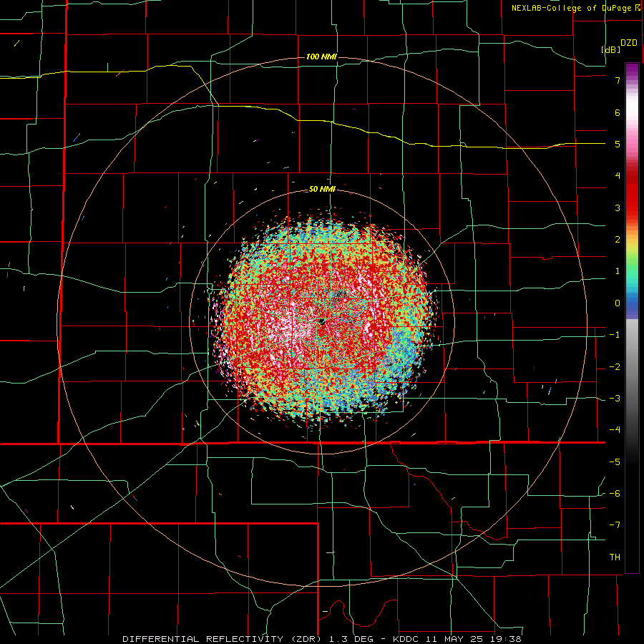This screenshot has width=644, height=644.
Task: Click the 1 dB tick label
Action: (618, 271)
